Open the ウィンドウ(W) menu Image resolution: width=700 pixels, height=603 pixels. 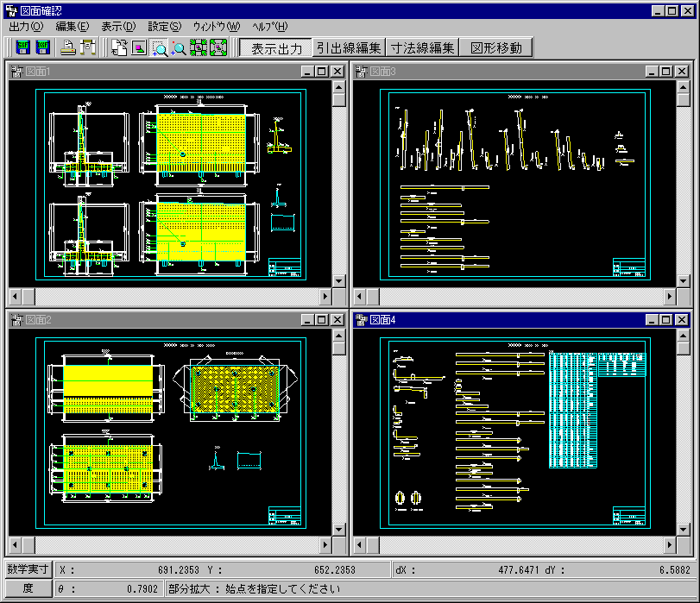[x=217, y=27]
